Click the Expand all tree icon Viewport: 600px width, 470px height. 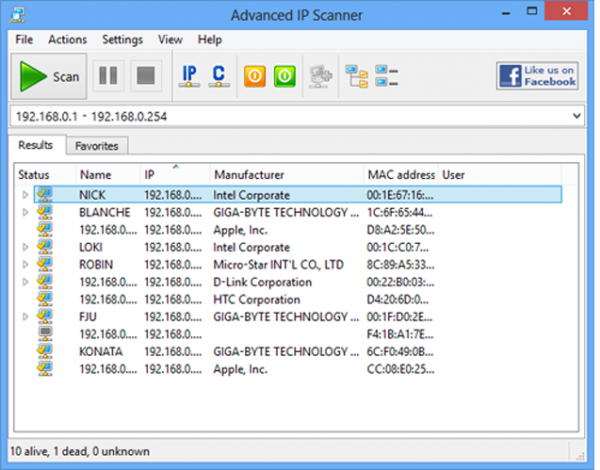pyautogui.click(x=357, y=77)
